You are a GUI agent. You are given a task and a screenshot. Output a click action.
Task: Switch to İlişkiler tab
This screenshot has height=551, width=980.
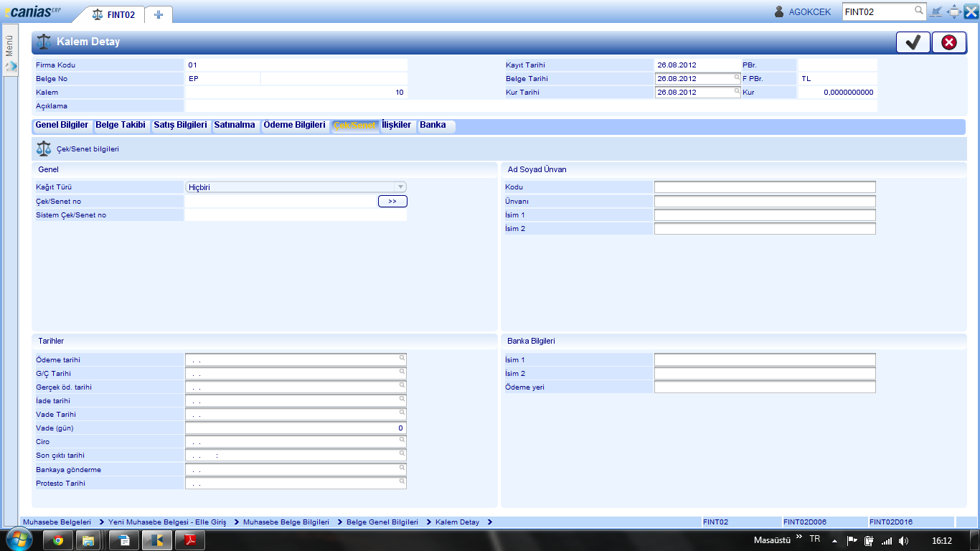tap(397, 126)
